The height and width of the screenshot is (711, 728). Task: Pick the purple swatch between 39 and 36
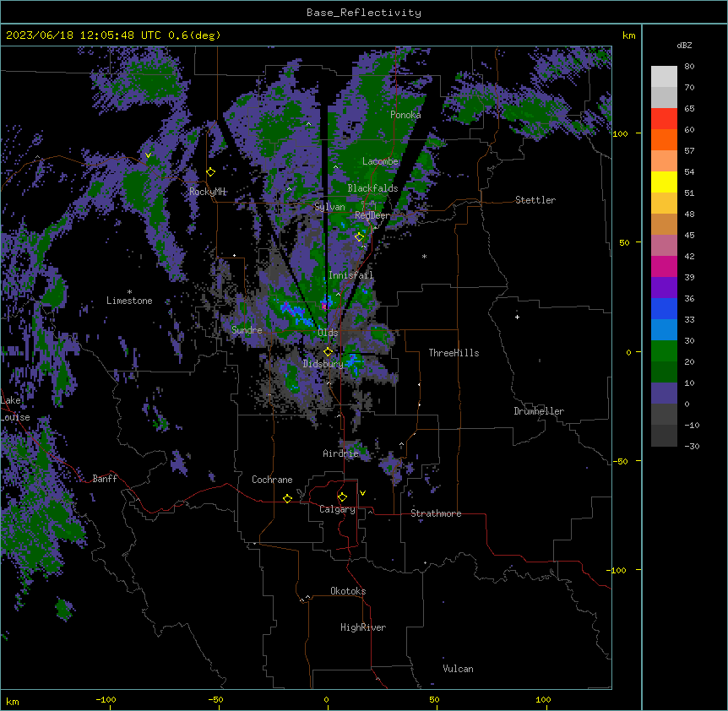point(664,288)
